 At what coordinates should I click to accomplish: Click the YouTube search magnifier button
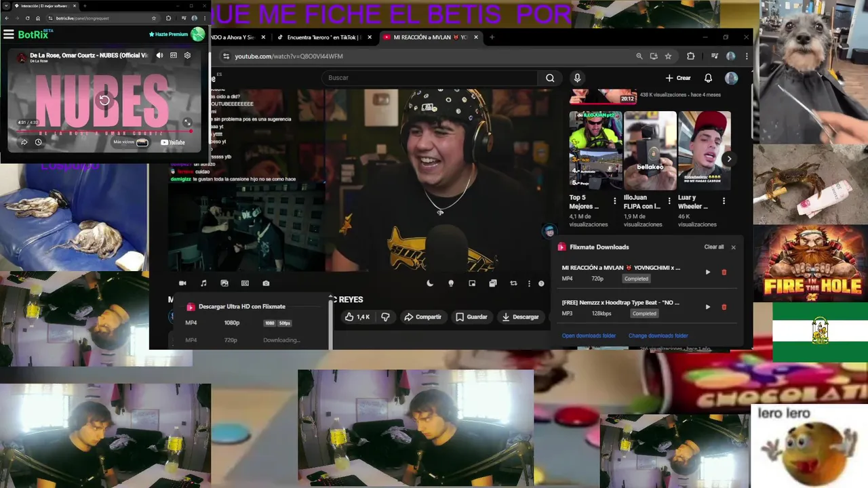coord(550,78)
